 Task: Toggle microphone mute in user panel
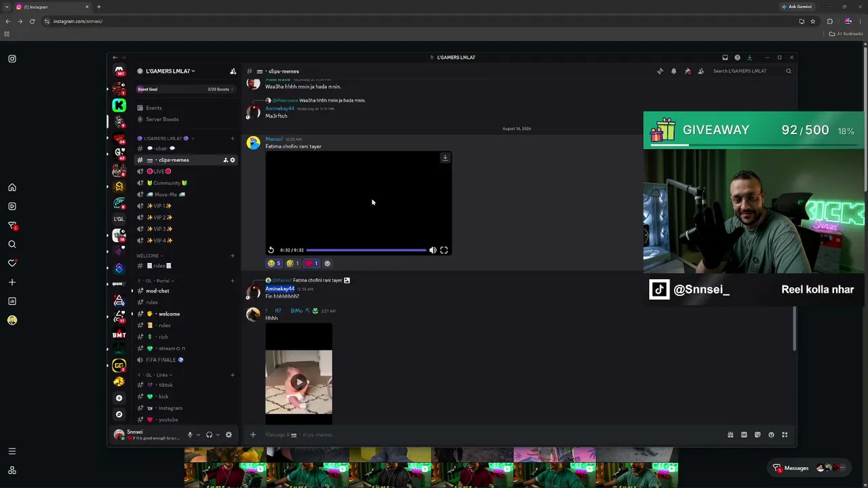[190, 435]
